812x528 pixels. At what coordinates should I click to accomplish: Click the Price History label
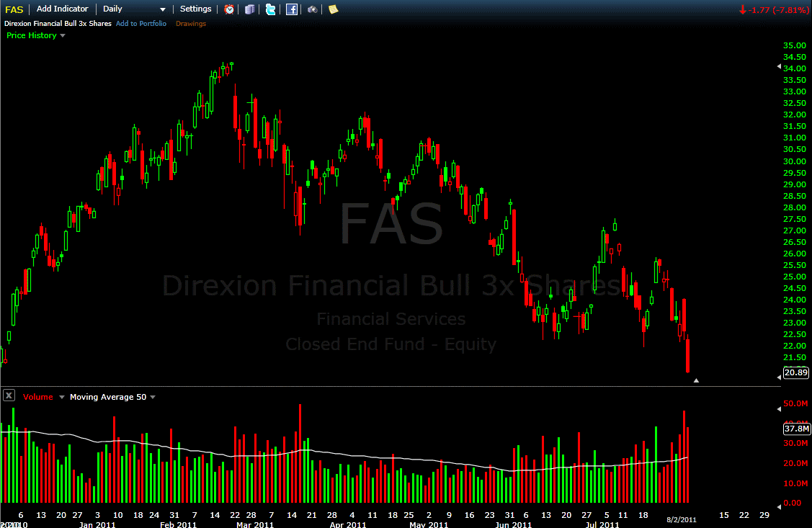tap(32, 35)
